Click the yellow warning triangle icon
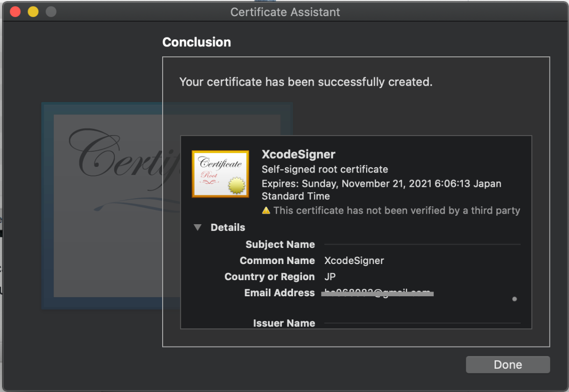 point(266,210)
